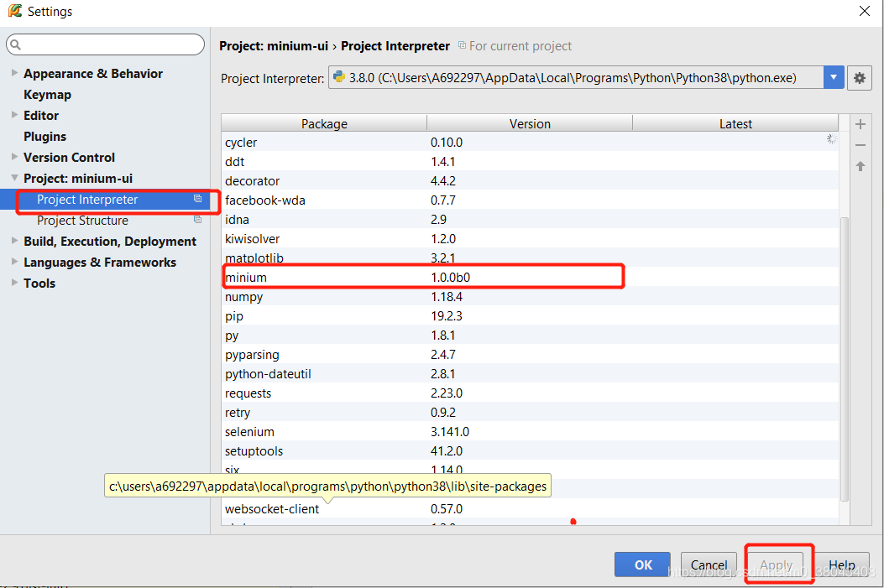Click the PyCharm logo in the title bar

(x=14, y=11)
